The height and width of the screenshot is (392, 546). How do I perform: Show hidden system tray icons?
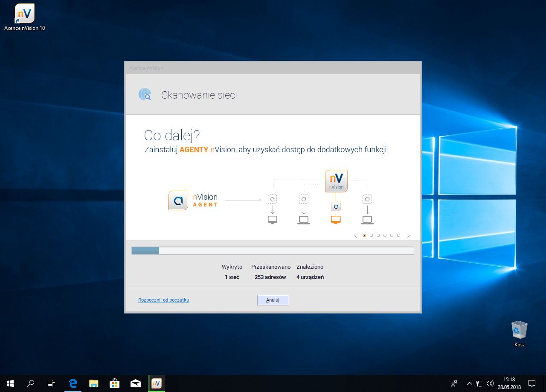(470, 383)
